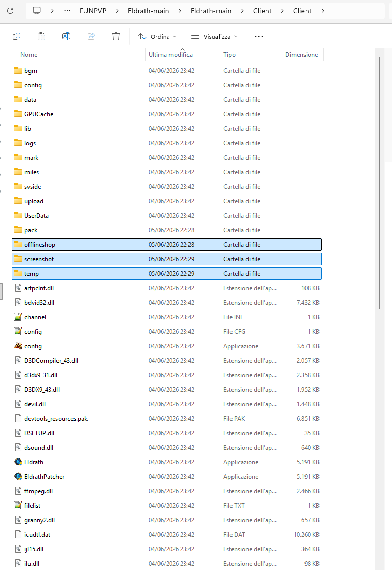The width and height of the screenshot is (392, 572).
Task: Click the second Eldrath-main breadcrumb segment
Action: click(x=211, y=11)
